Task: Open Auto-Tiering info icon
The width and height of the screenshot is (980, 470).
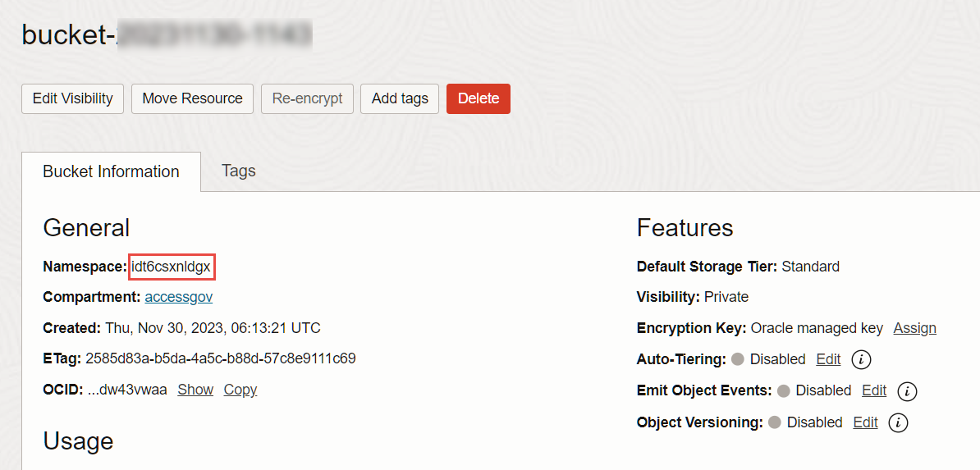Action: tap(861, 359)
